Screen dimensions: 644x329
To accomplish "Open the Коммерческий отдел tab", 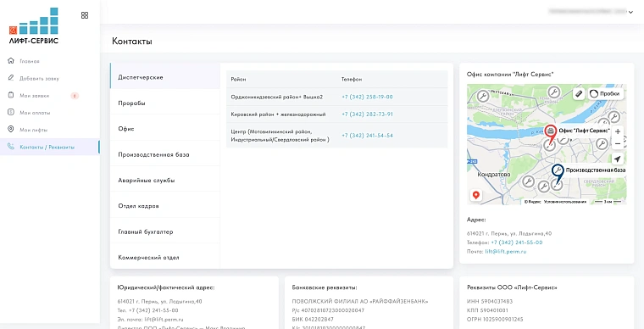I will tap(165, 256).
